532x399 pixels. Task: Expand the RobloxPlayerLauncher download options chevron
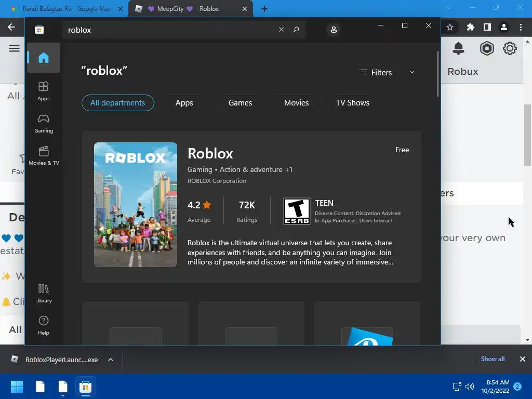[x=111, y=360]
